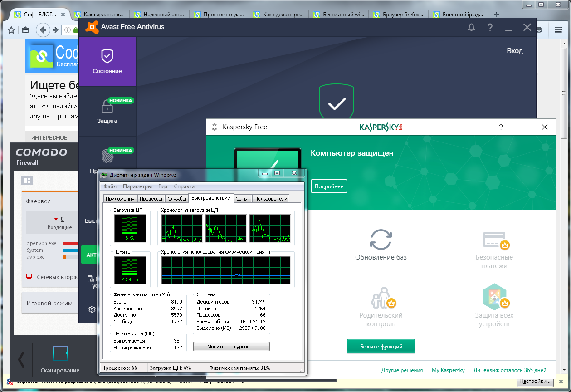Open a new Firefox tab
Image resolution: width=571 pixels, height=392 pixels.
pyautogui.click(x=497, y=15)
